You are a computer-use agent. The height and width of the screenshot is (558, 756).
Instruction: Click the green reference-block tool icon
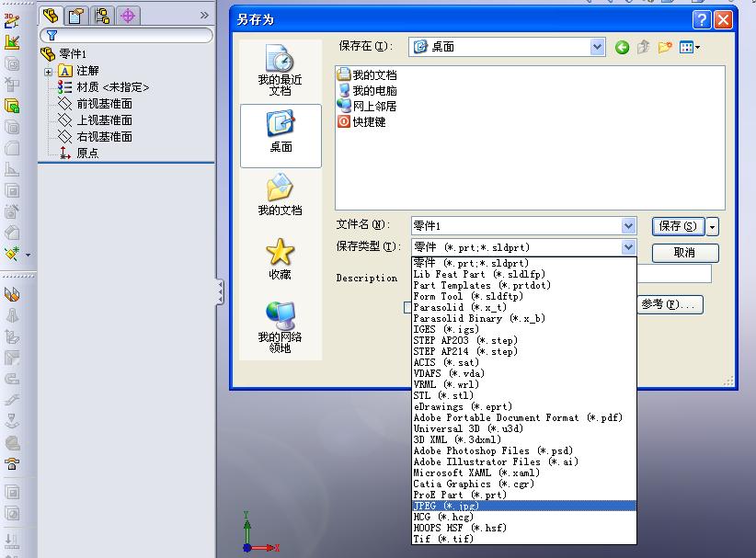12,106
